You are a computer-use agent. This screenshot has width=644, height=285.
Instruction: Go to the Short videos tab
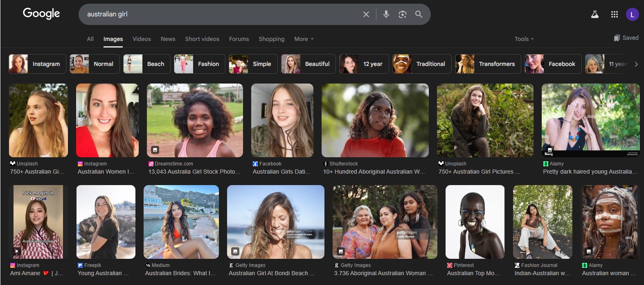pyautogui.click(x=202, y=39)
